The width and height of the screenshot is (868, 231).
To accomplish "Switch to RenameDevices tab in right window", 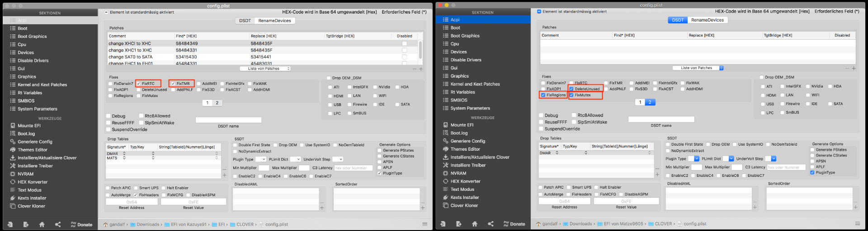I will click(707, 20).
